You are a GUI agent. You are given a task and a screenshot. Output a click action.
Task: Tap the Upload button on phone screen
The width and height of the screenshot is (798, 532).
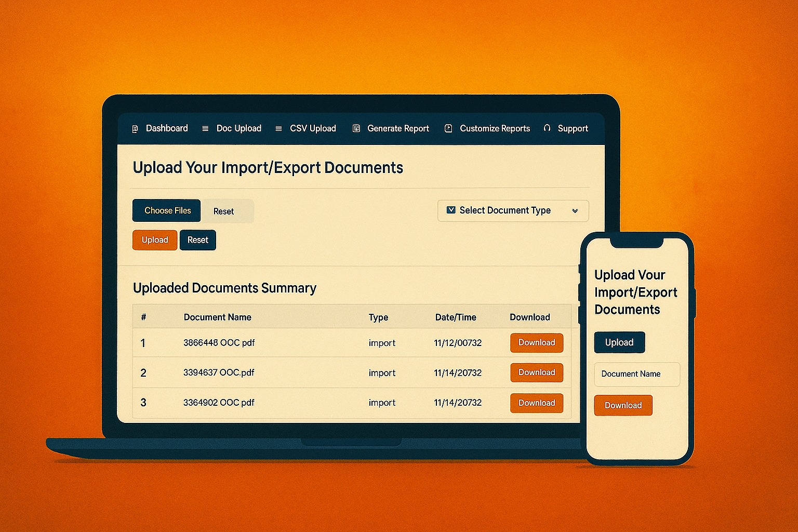pos(619,342)
